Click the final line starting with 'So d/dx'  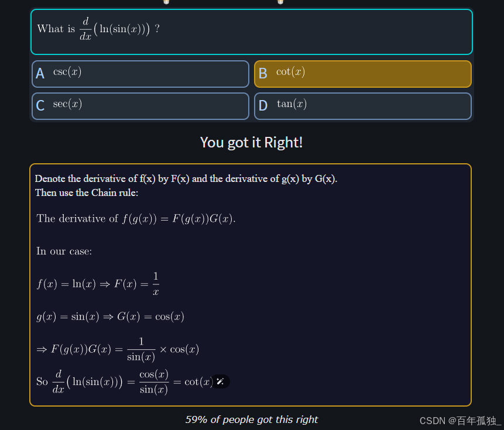pyautogui.click(x=125, y=382)
